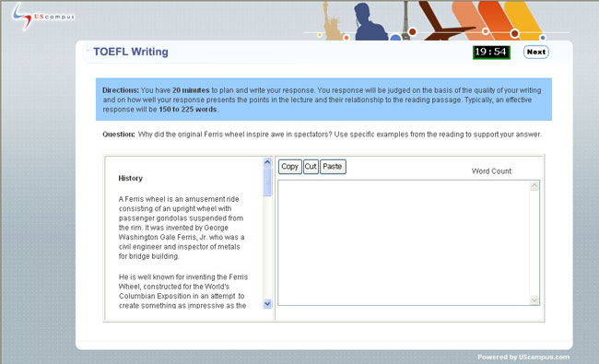
Task: Click the blue person silhouette graphic
Action: pos(369,22)
